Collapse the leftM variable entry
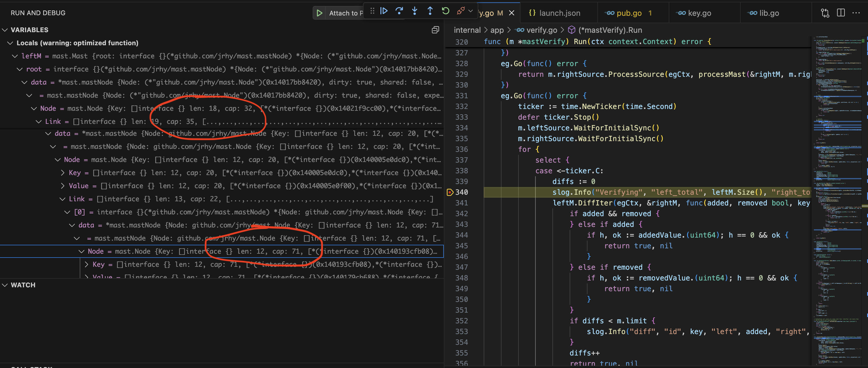The image size is (868, 368). point(15,56)
